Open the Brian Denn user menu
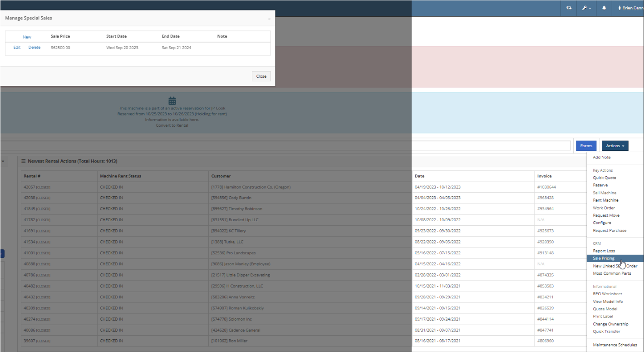The height and width of the screenshot is (352, 644). (x=631, y=8)
